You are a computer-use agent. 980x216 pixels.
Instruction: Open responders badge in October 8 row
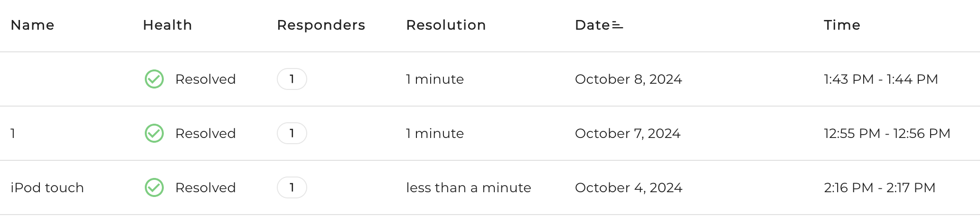[x=292, y=79]
